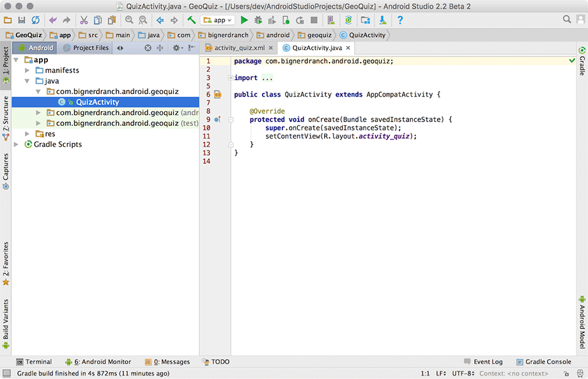
Task: Click the Synchronize toolbar icon
Action: pyautogui.click(x=36, y=20)
